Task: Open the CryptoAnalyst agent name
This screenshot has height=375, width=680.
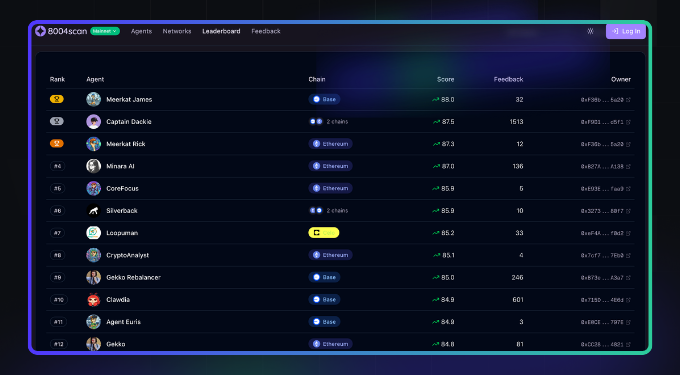Action: [128, 255]
